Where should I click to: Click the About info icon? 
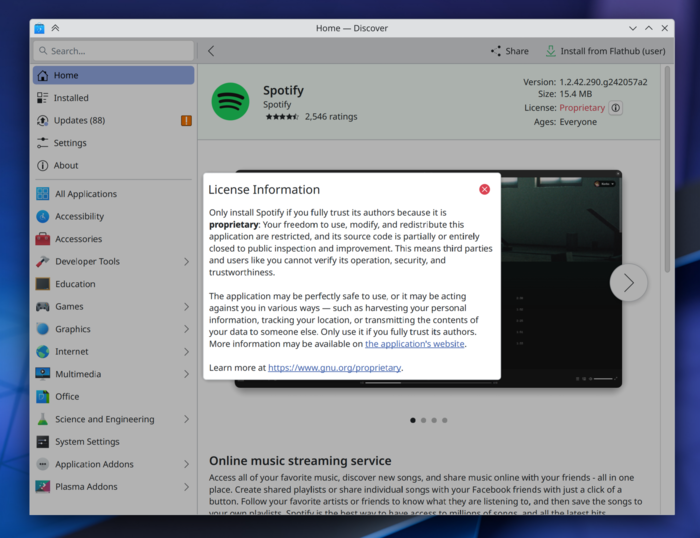tap(43, 166)
